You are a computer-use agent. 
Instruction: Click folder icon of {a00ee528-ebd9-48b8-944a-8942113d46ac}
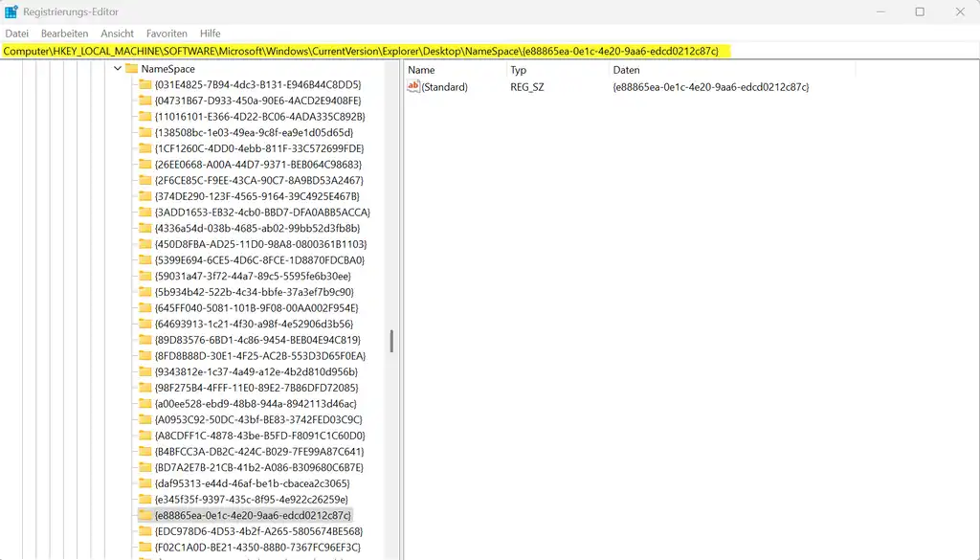(145, 404)
